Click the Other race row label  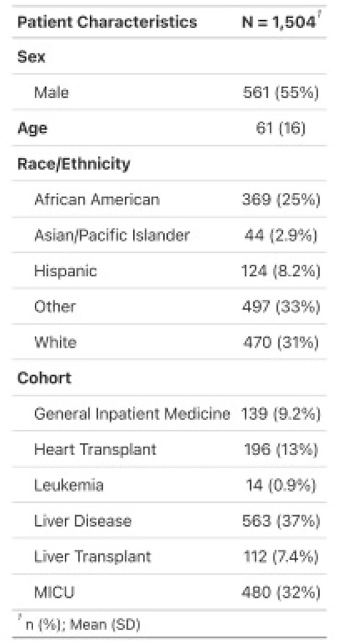tap(55, 306)
